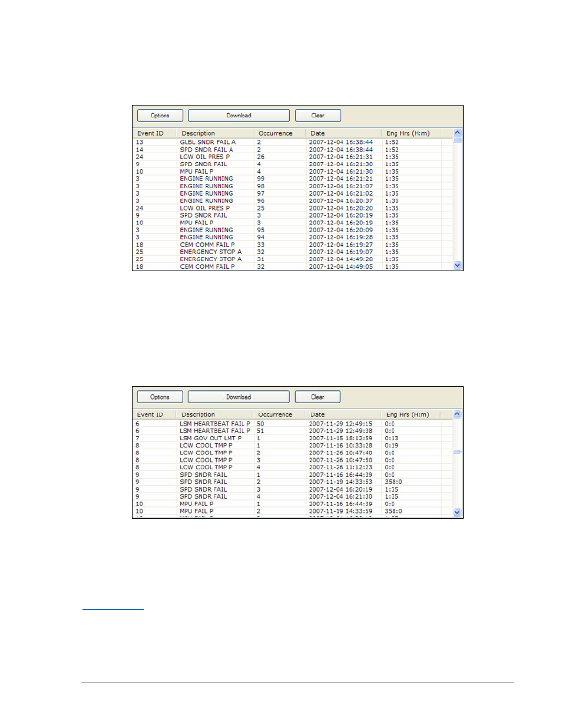Select the GLBL SNDR FAIL A row

293,142
